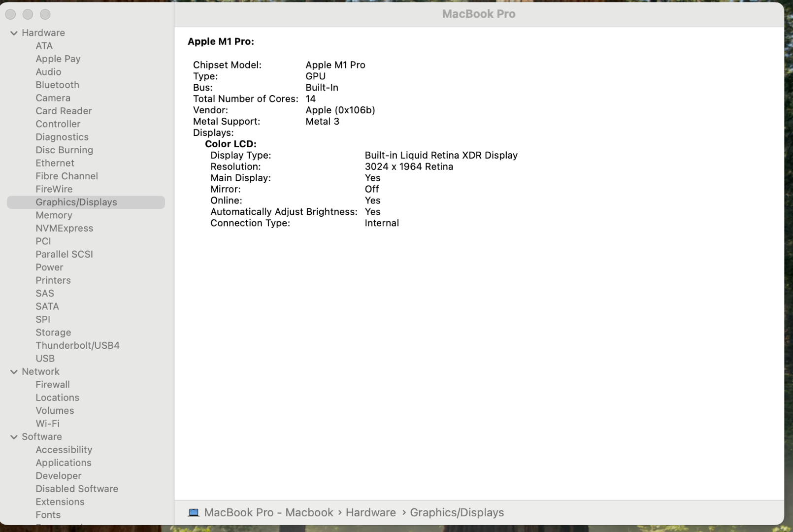Select Storage in the sidebar

tap(53, 332)
